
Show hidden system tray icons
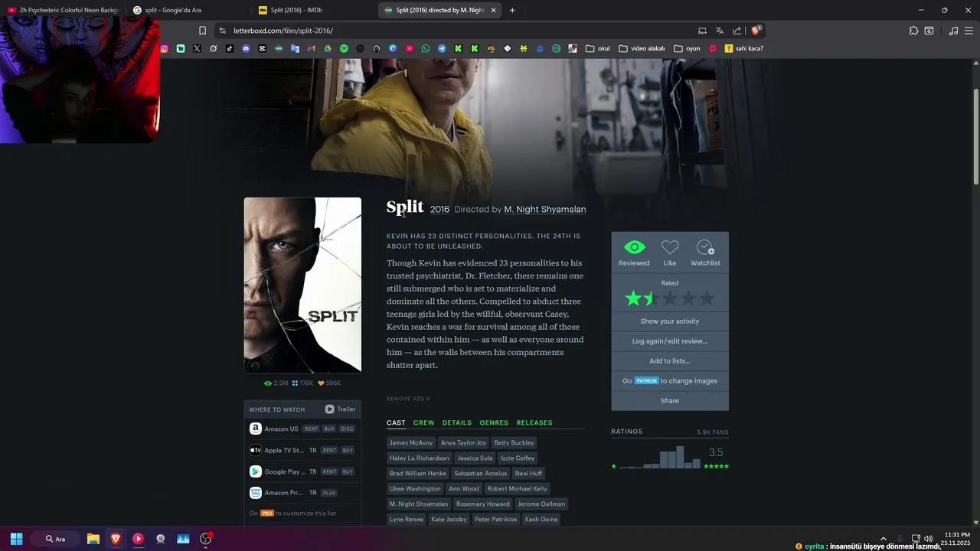click(x=883, y=539)
